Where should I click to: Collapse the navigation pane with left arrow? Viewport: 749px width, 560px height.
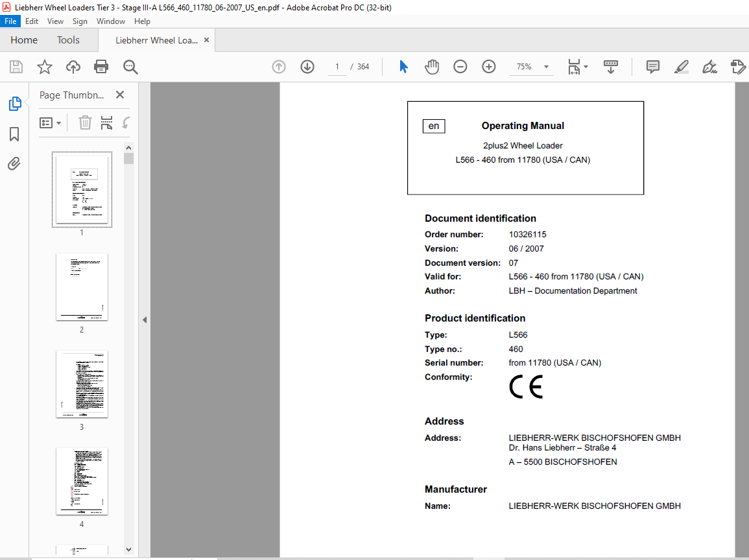144,320
